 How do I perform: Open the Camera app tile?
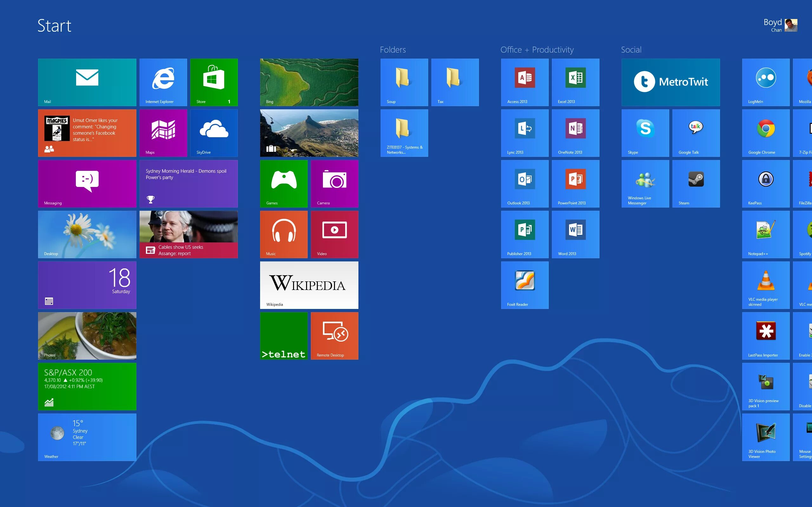(334, 183)
